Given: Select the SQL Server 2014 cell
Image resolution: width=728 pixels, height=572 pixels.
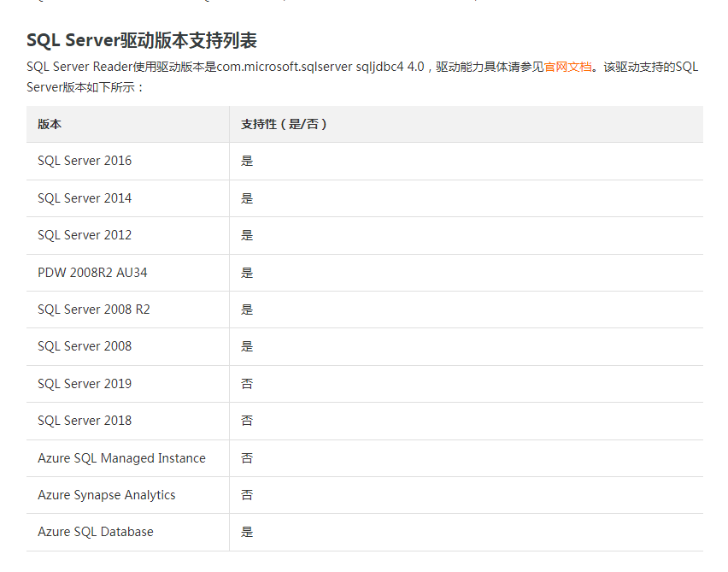Looking at the screenshot, I should (85, 198).
